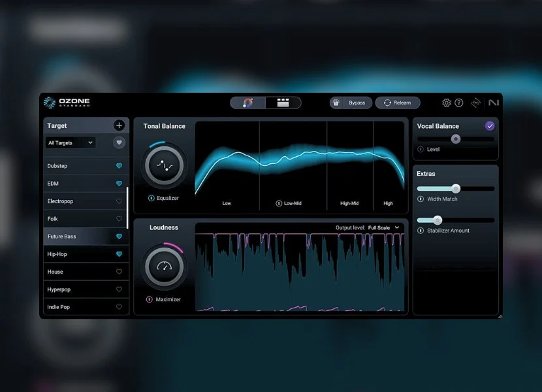Filter favorites with heart button under Target

119,142
